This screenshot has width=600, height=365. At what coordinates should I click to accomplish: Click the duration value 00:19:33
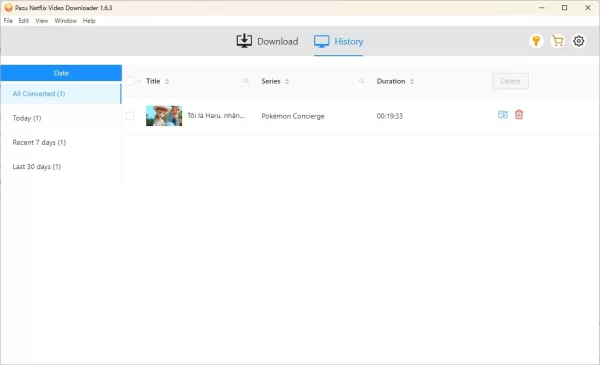[x=390, y=116]
